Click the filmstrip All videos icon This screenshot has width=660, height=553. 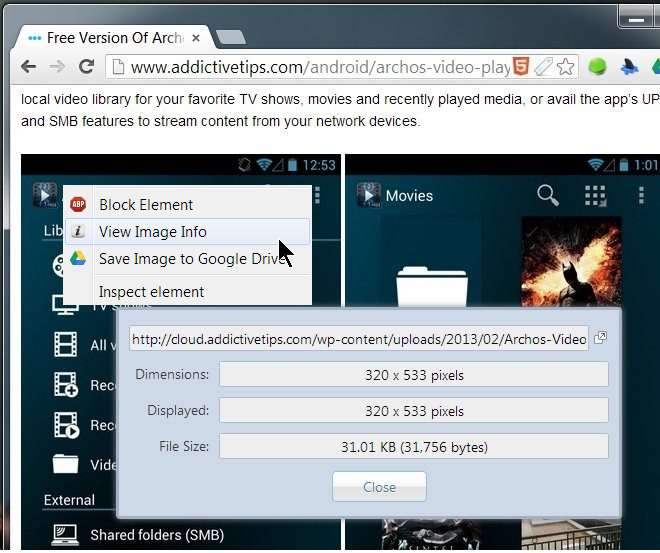pyautogui.click(x=66, y=344)
